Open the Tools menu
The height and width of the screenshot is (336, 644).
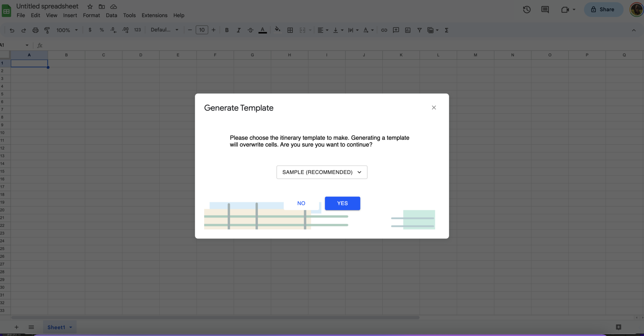coord(129,15)
